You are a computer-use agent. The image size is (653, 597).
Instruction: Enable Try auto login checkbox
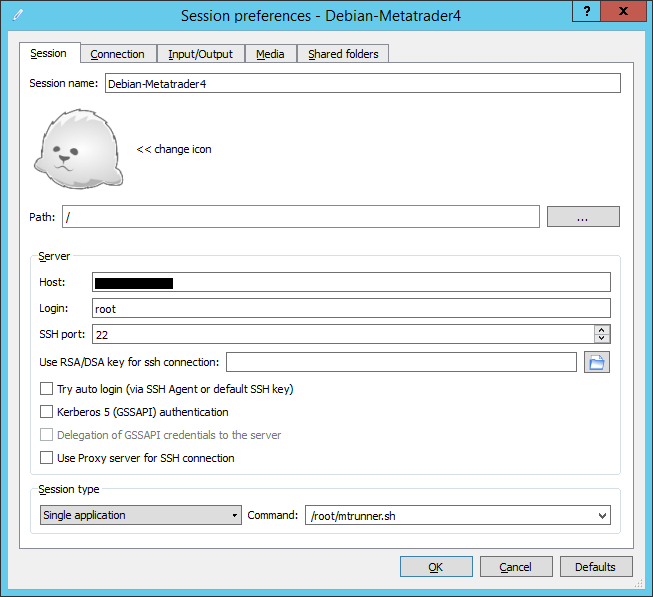46,389
